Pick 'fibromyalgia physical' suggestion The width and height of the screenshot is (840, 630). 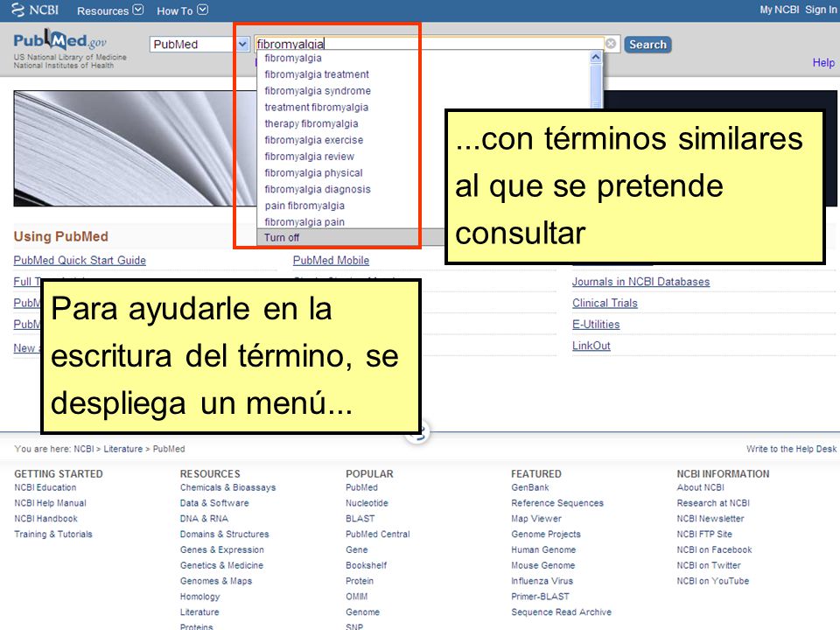313,173
